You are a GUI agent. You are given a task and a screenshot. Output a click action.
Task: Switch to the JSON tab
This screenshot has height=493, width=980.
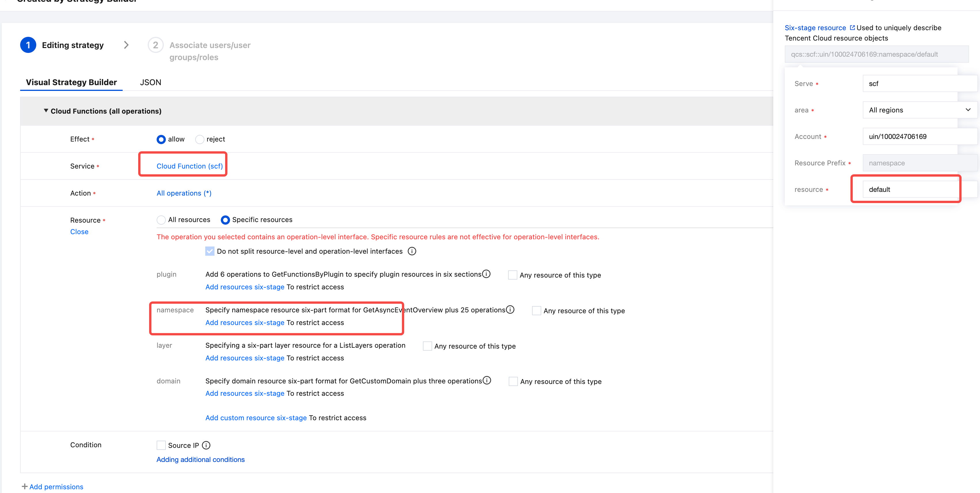pyautogui.click(x=150, y=82)
